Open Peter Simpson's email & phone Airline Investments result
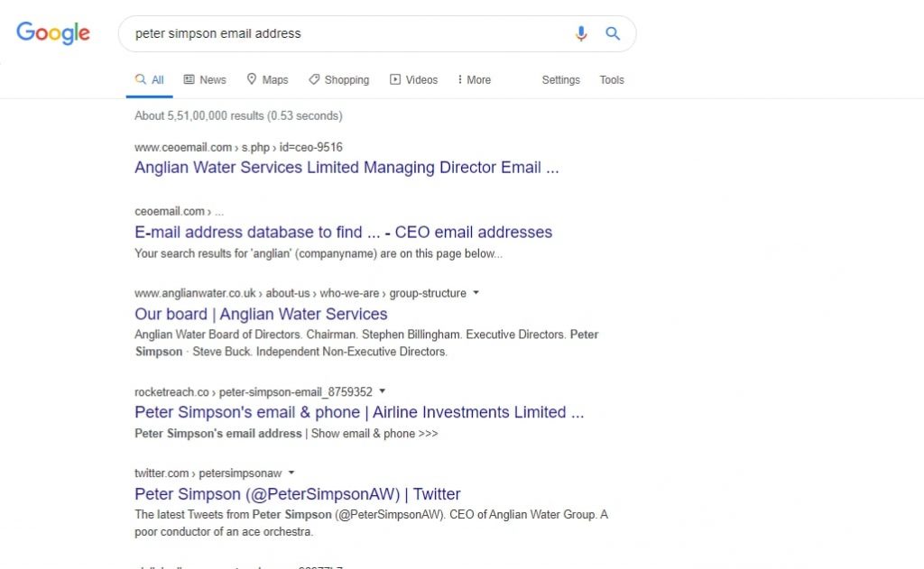924x569 pixels. (x=359, y=412)
